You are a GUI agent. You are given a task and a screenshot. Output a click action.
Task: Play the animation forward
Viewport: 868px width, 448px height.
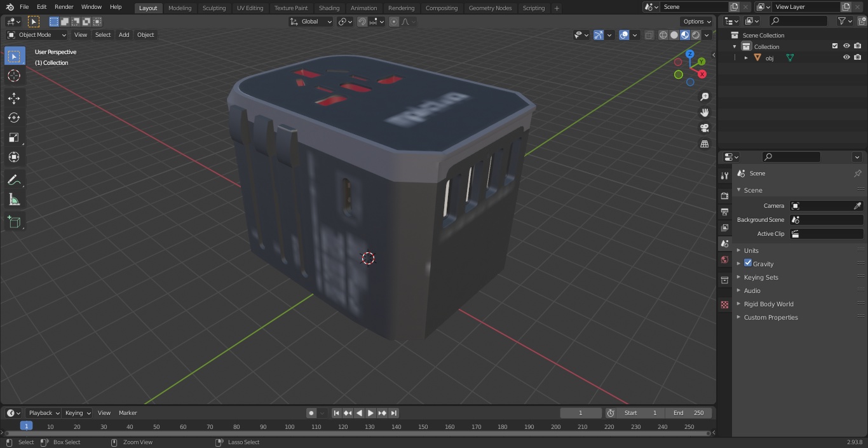370,413
